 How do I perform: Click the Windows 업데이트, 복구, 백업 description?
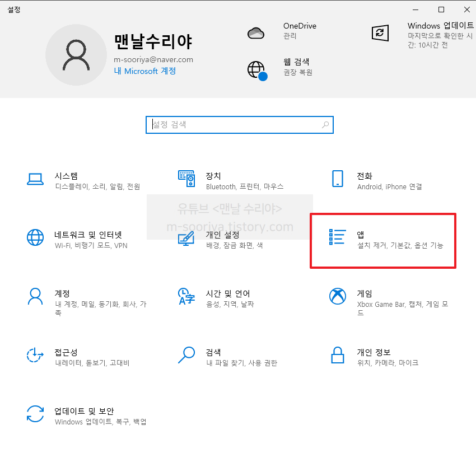(100, 422)
